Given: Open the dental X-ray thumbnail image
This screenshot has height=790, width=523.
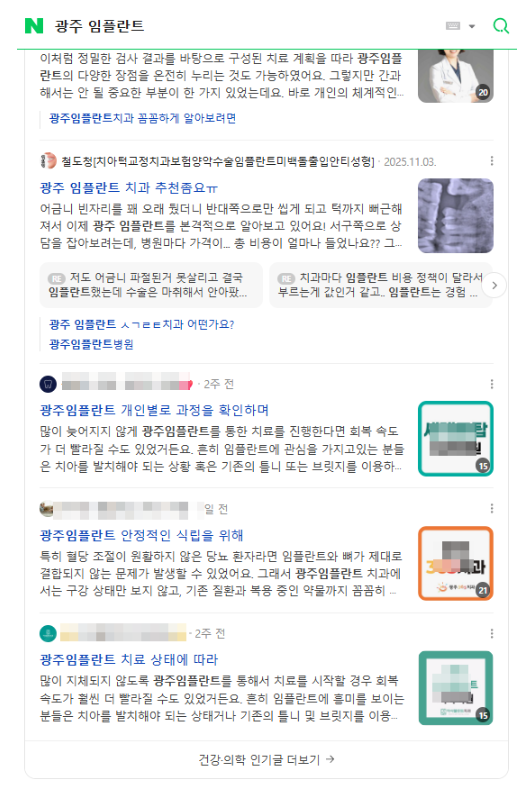Looking at the screenshot, I should tap(455, 215).
